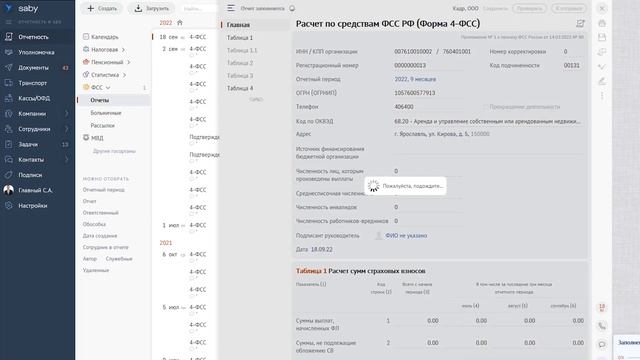Open the Задачи sidebar icon
This screenshot has width=640, height=360.
9,144
